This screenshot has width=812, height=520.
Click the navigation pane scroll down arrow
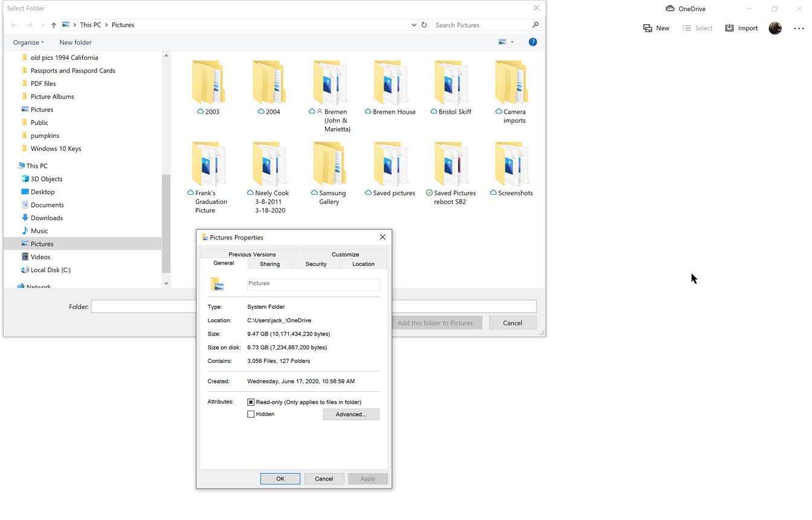tap(166, 283)
